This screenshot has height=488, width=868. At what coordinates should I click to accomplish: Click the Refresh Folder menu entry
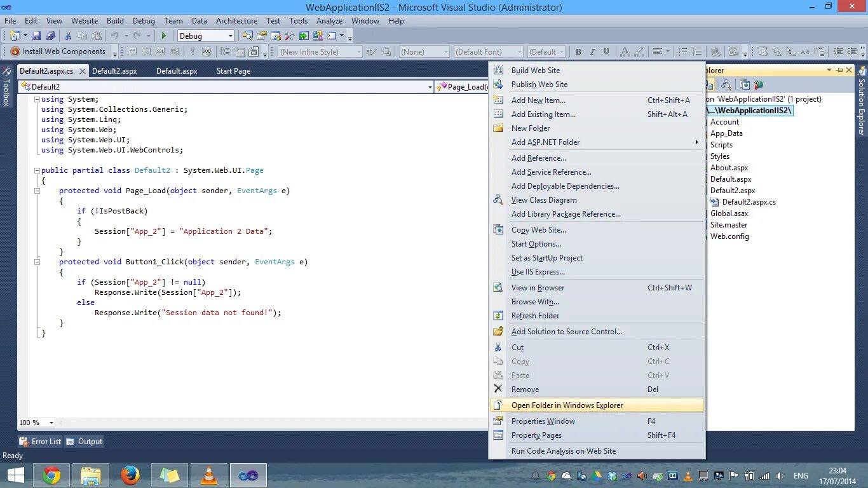point(597,316)
